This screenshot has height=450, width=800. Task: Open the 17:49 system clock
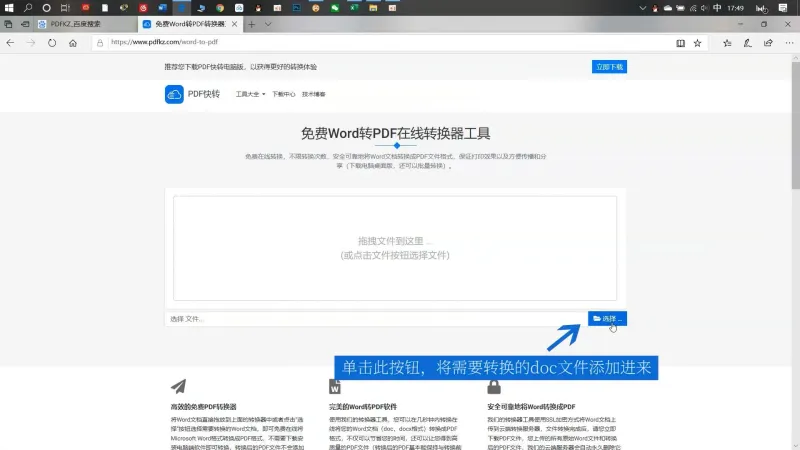pyautogui.click(x=735, y=8)
